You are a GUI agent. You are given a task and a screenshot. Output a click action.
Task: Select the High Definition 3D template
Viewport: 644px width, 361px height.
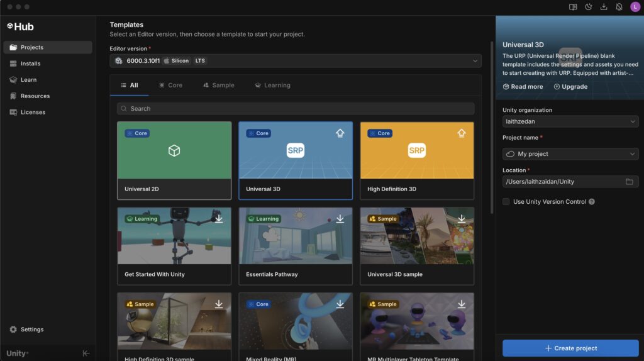click(x=416, y=160)
